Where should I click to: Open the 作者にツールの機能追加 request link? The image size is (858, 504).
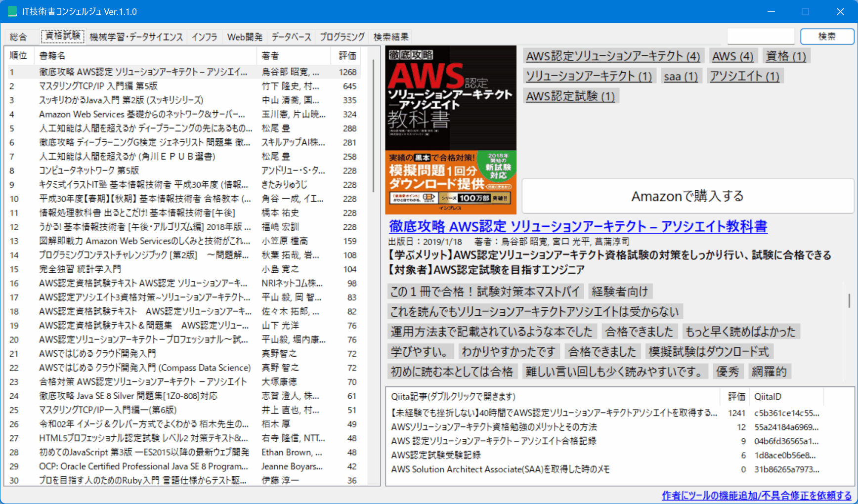pos(757,495)
